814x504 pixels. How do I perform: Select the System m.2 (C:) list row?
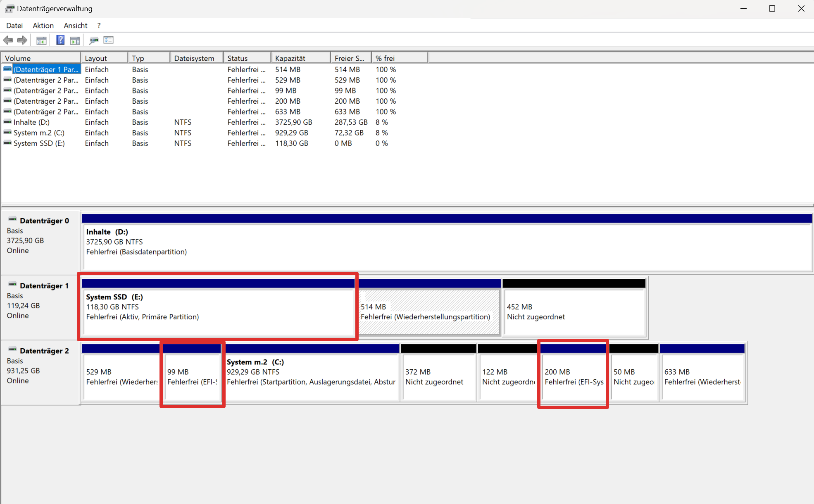(x=39, y=133)
